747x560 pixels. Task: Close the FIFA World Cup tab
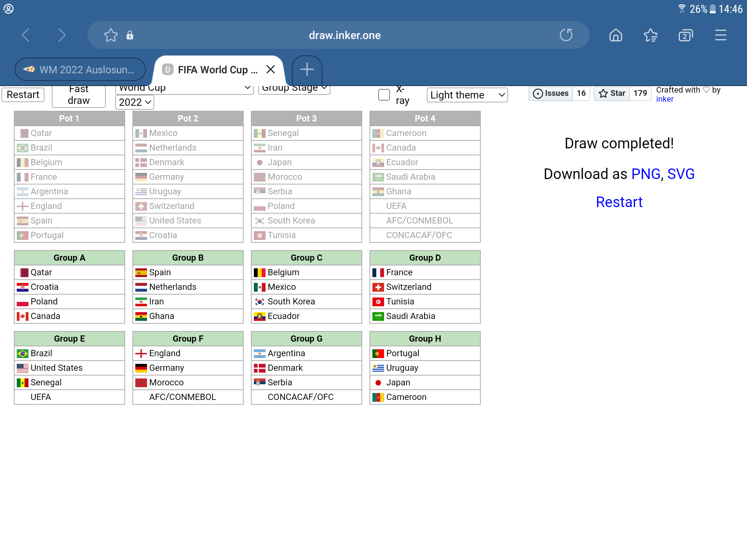point(271,69)
